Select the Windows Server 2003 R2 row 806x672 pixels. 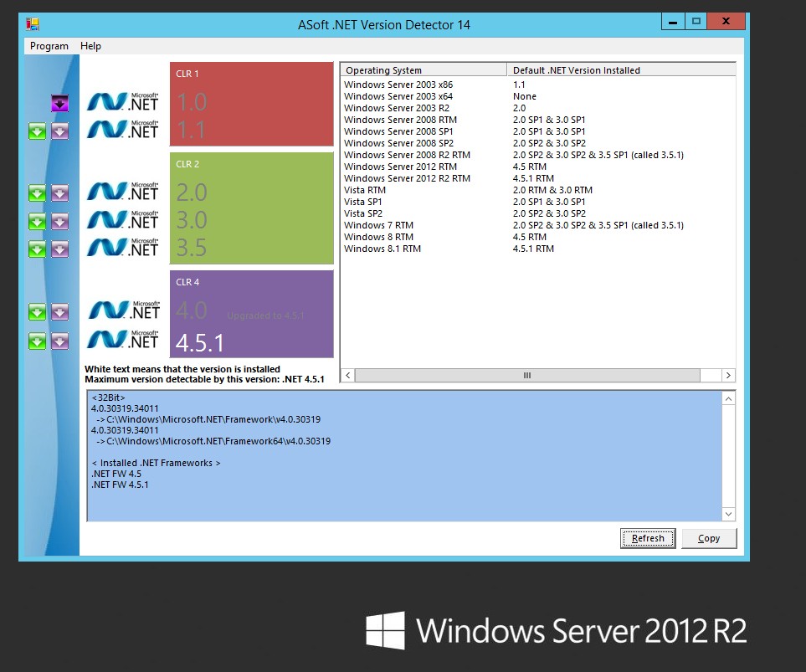pos(538,108)
